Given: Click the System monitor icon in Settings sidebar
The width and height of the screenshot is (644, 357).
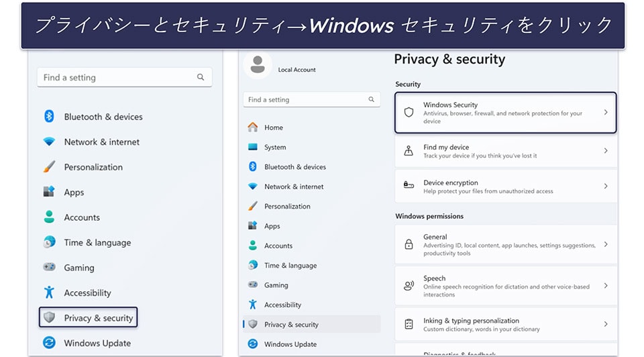Looking at the screenshot, I should pyautogui.click(x=253, y=147).
